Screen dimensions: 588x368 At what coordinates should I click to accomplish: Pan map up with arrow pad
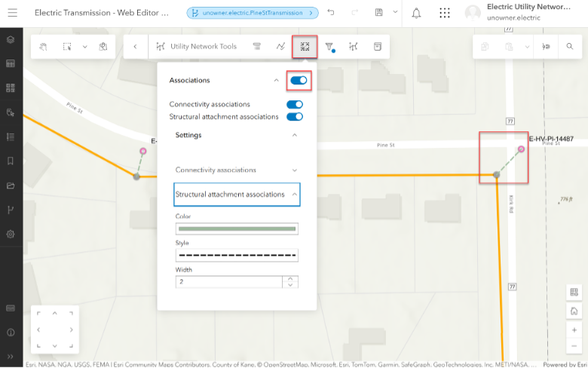coord(55,313)
